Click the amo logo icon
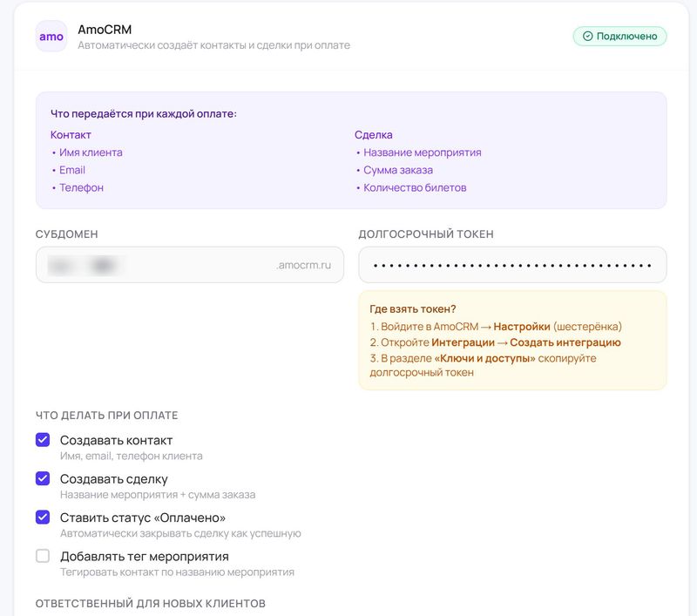The height and width of the screenshot is (616, 697). pyautogui.click(x=51, y=37)
